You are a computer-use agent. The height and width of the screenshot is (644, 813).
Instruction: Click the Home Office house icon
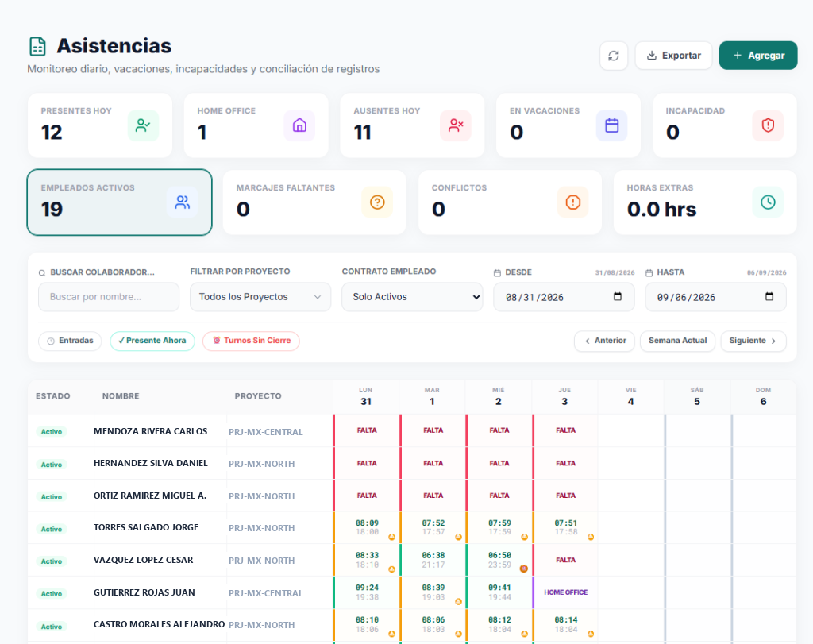pyautogui.click(x=299, y=125)
